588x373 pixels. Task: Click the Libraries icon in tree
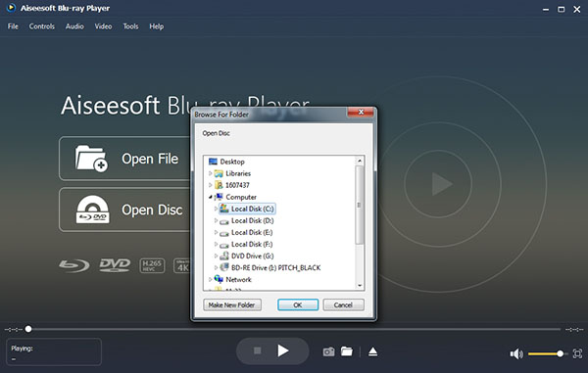tap(219, 173)
